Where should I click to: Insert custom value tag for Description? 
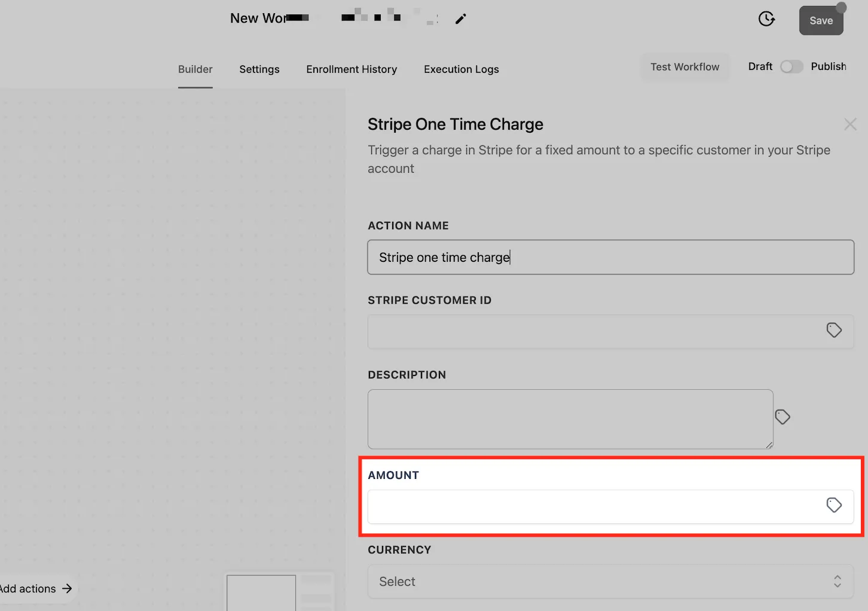tap(783, 417)
